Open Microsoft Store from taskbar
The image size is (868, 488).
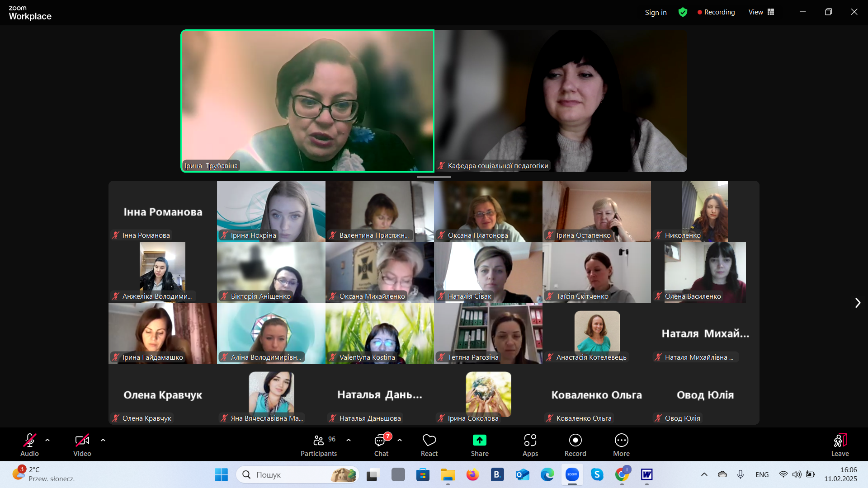click(423, 474)
